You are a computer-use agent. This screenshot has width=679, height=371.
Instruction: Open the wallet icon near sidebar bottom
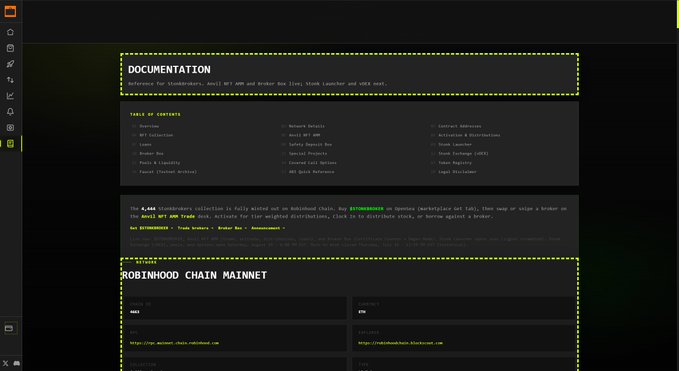point(10,328)
